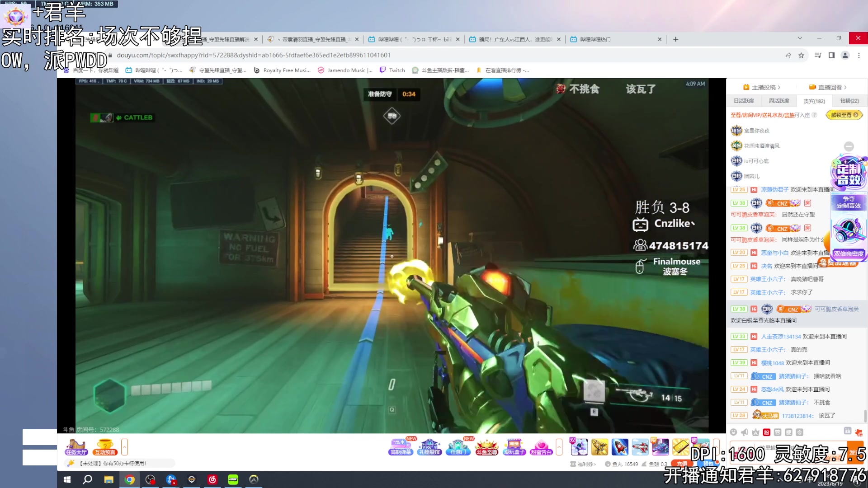
Task: Select the rocket gift icon
Action: [620, 447]
